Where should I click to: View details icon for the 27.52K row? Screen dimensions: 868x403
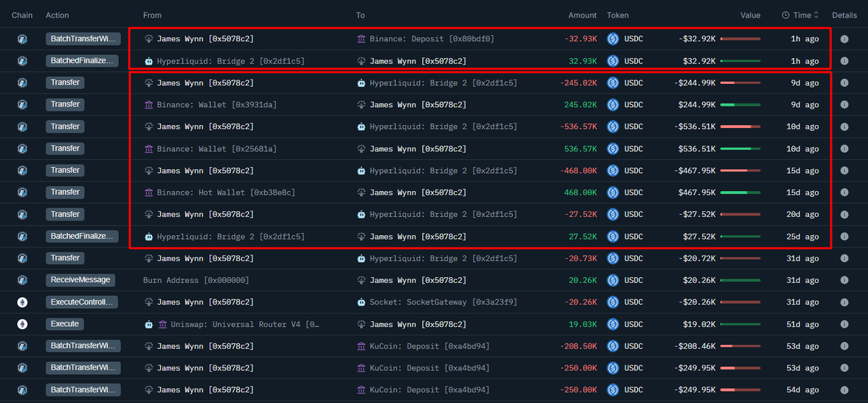[844, 237]
